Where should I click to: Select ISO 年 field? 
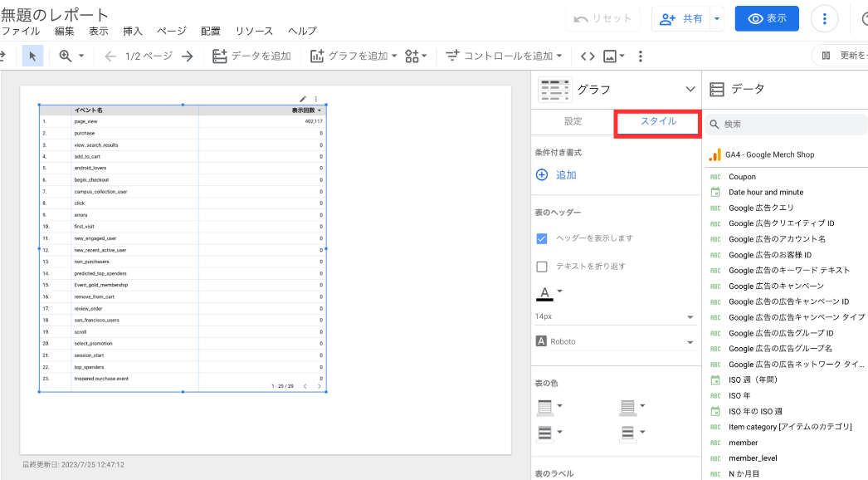[739, 396]
